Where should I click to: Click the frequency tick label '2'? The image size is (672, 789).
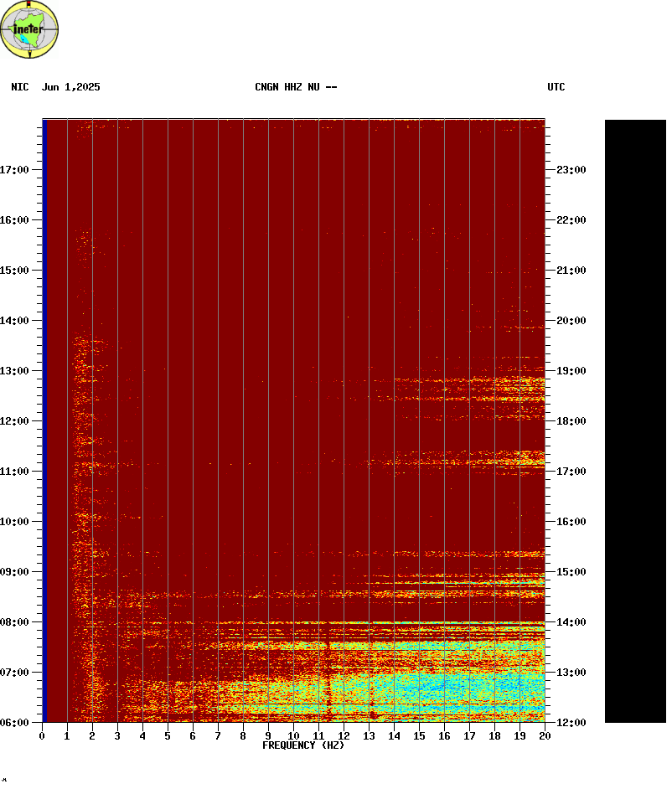92,736
